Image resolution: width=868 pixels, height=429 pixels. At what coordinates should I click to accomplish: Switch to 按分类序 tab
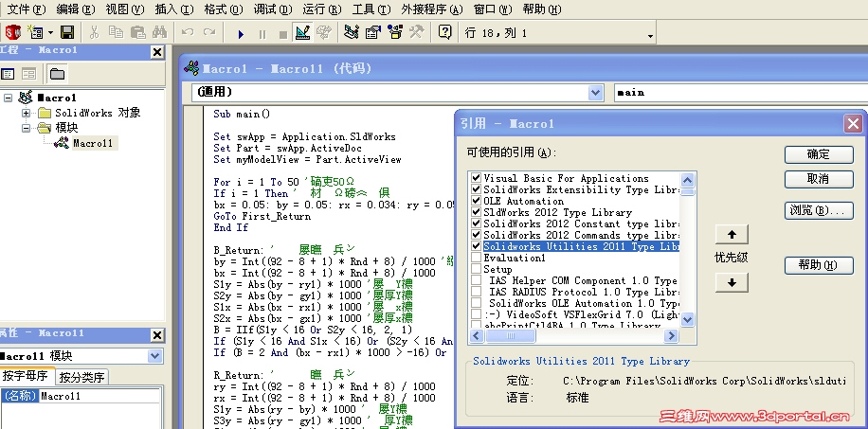point(81,378)
